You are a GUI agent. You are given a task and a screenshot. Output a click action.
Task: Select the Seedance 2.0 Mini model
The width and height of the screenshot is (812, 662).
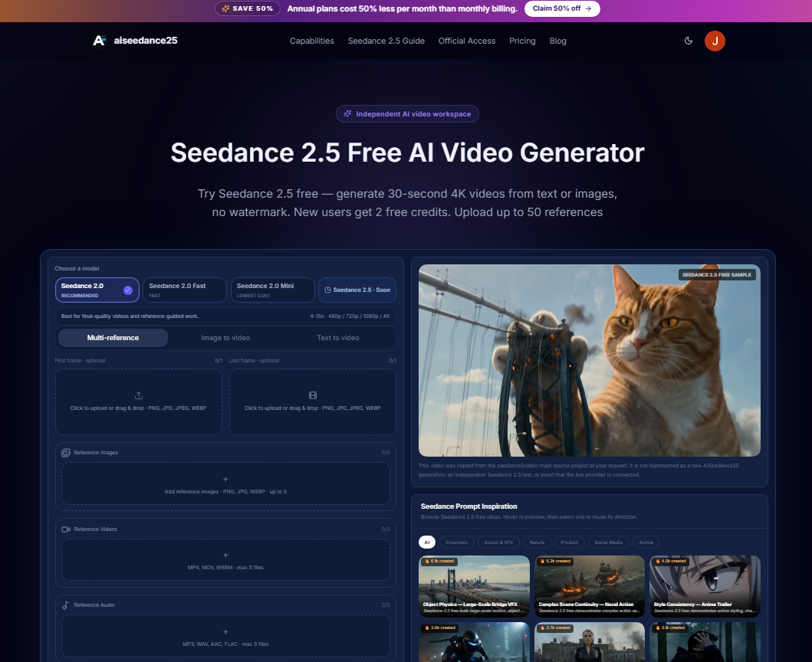[x=272, y=290]
